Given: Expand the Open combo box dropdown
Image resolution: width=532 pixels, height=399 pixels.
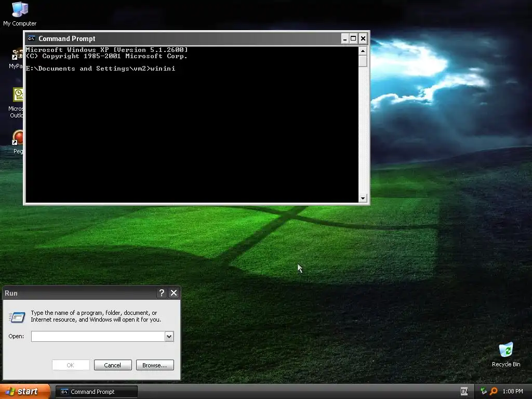Looking at the screenshot, I should click(x=169, y=336).
